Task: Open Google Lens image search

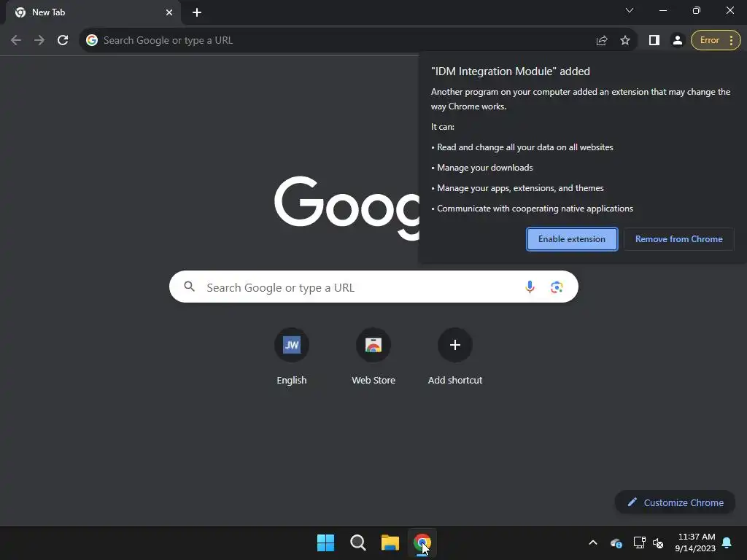Action: (x=557, y=287)
